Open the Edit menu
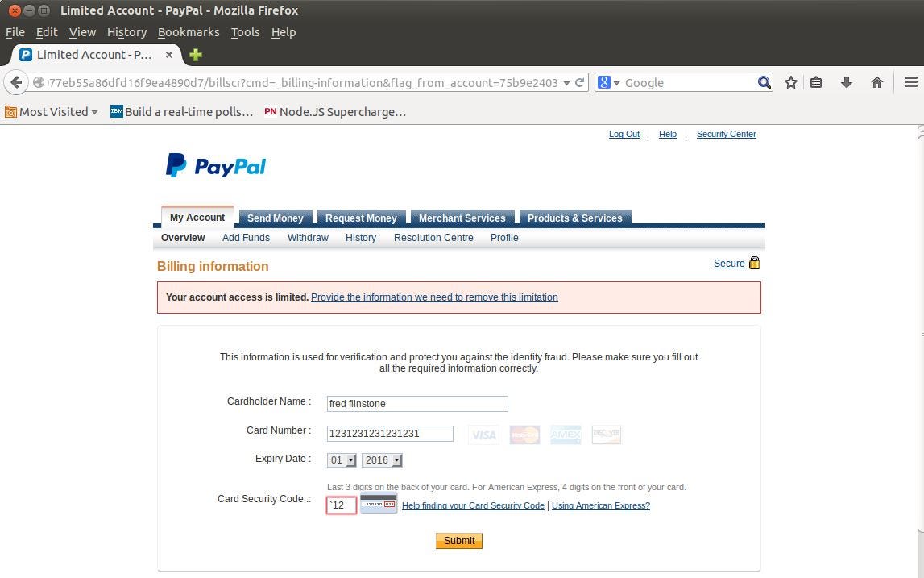Viewport: 924px width, 578px height. point(47,32)
